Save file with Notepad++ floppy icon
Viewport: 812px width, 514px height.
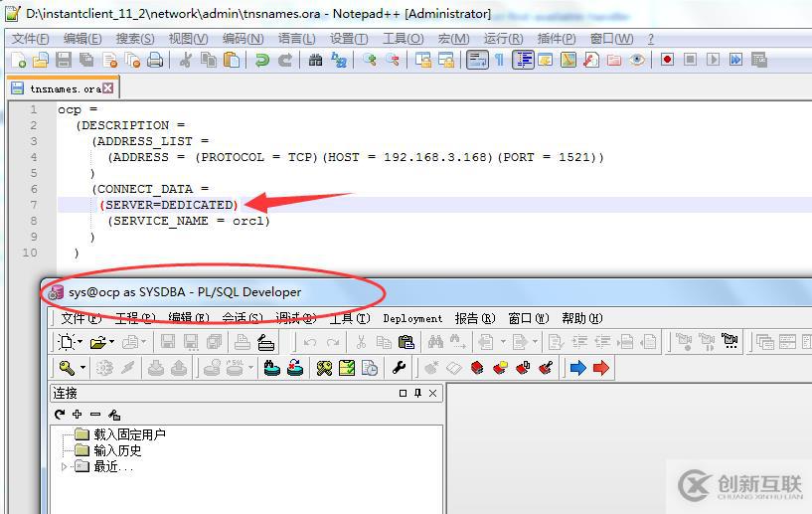[64, 60]
